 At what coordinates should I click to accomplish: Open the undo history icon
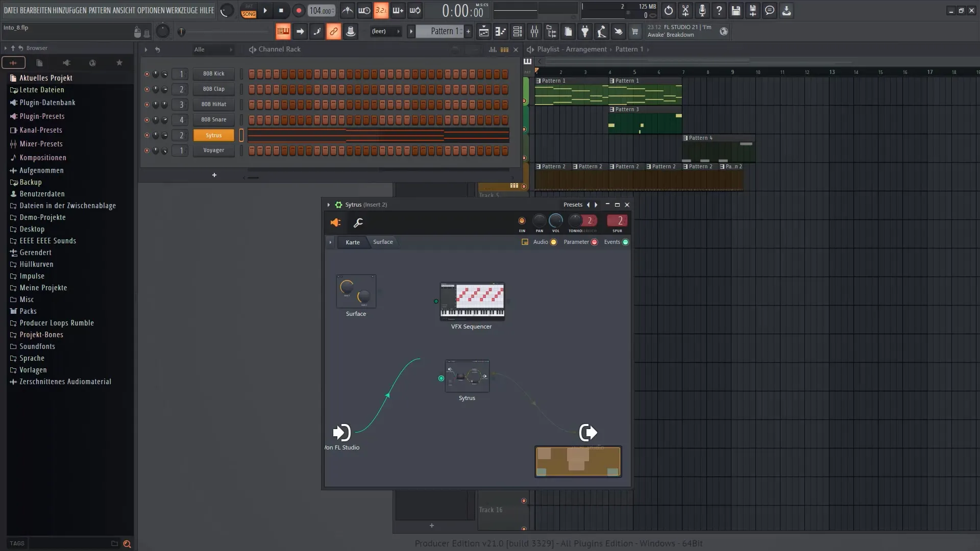point(669,10)
